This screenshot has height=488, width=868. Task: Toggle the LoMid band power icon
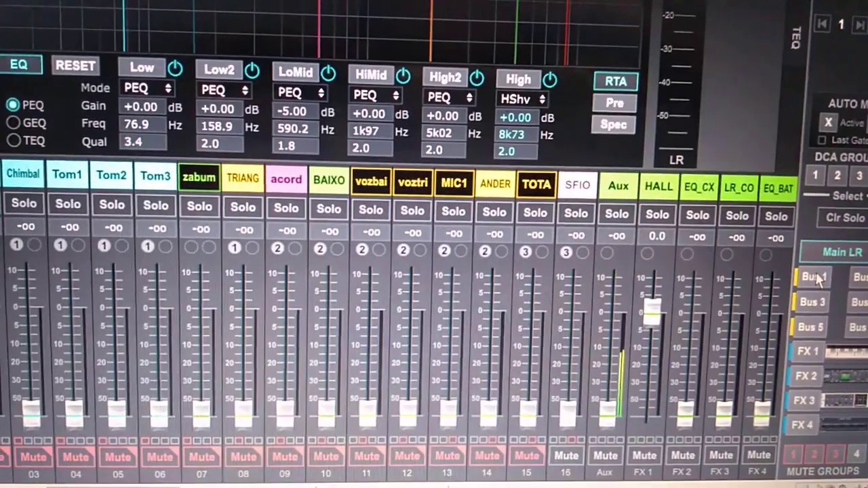pos(328,73)
